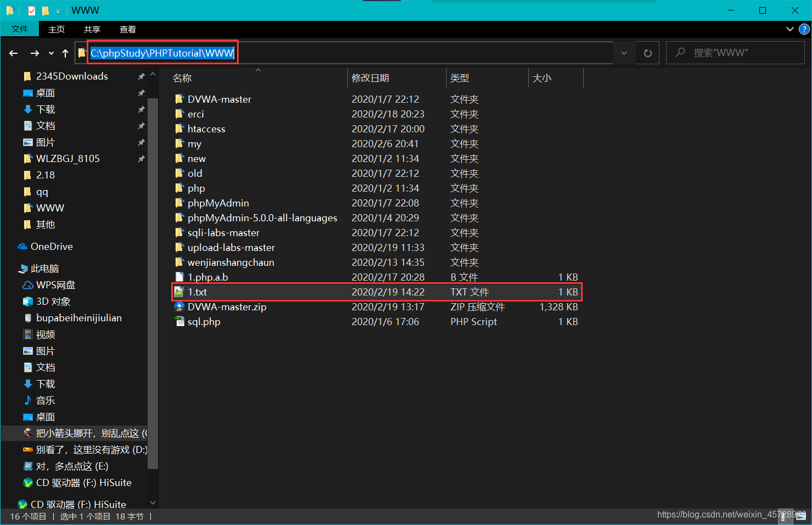Image resolution: width=812 pixels, height=525 pixels.
Task: Open the 文件 menu tab
Action: (20, 29)
